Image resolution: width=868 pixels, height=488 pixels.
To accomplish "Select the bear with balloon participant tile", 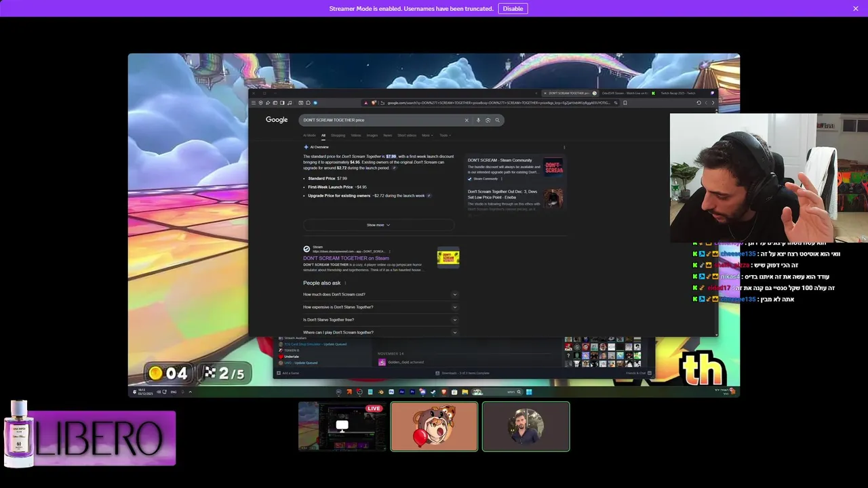I will click(434, 426).
